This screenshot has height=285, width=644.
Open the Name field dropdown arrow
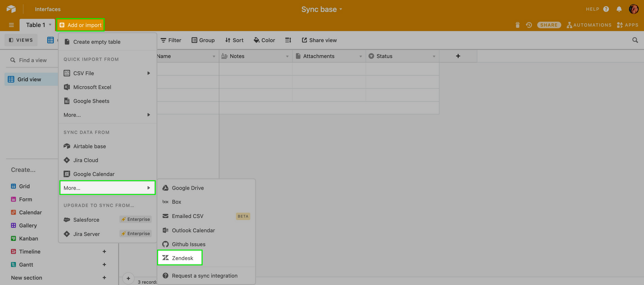tap(214, 56)
